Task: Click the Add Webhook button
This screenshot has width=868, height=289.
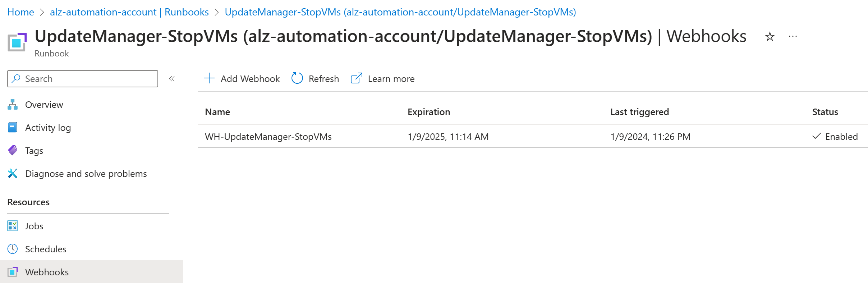Action: tap(242, 79)
